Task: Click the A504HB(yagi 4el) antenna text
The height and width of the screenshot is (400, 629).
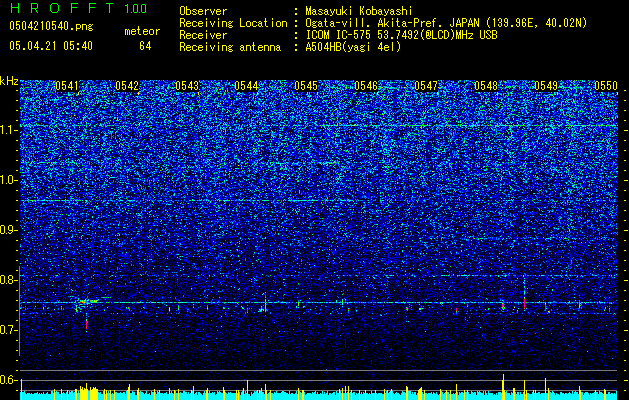Action: pos(353,47)
